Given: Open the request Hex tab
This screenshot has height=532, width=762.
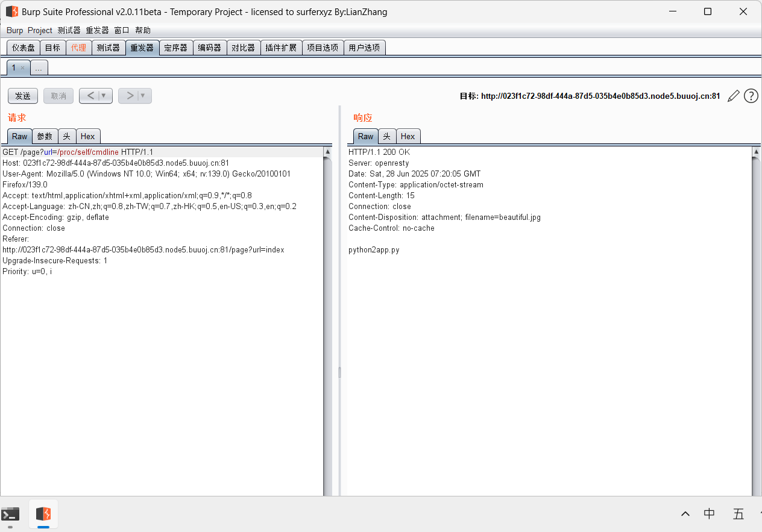Looking at the screenshot, I should tap(88, 136).
